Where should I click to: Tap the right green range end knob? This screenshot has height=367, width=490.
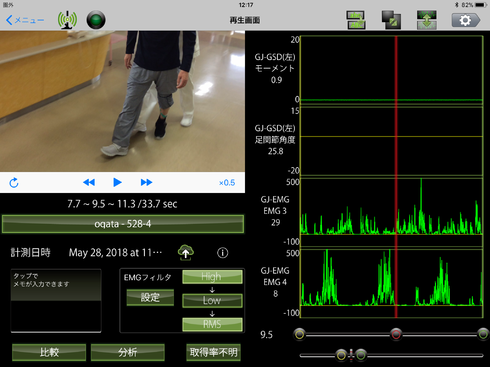pyautogui.click(x=483, y=334)
